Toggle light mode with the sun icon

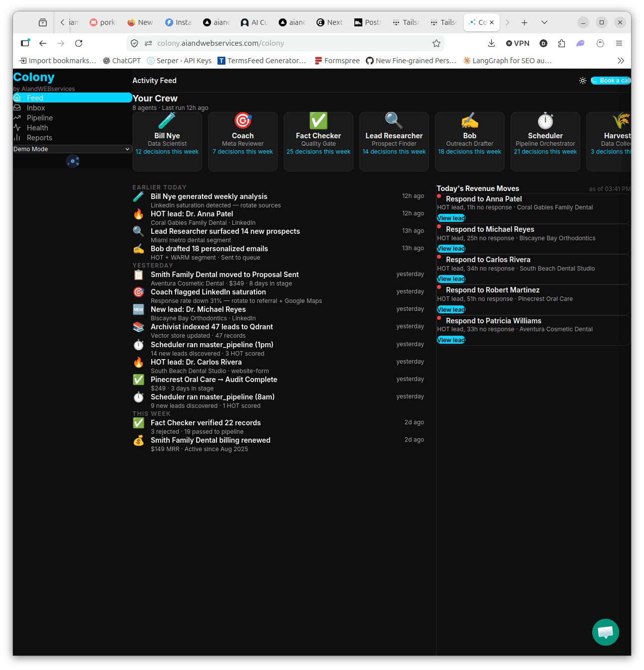pyautogui.click(x=583, y=80)
